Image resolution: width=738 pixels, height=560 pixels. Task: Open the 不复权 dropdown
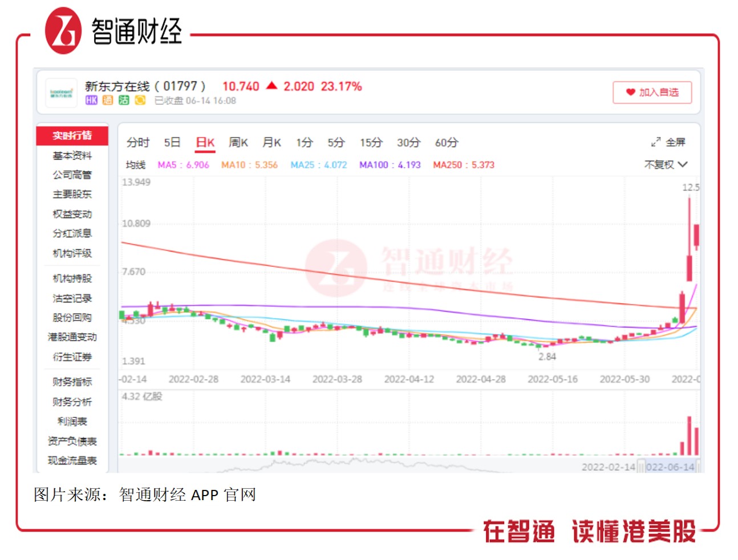[666, 165]
